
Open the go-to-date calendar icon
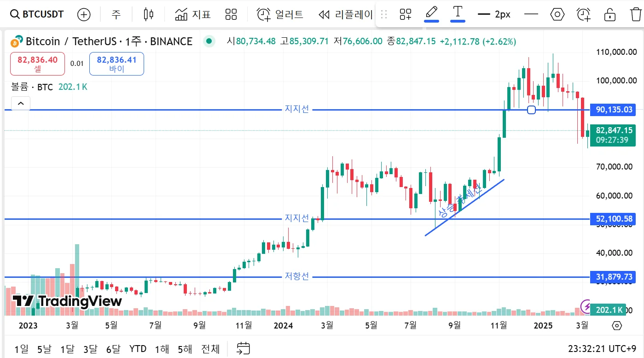[243, 349]
